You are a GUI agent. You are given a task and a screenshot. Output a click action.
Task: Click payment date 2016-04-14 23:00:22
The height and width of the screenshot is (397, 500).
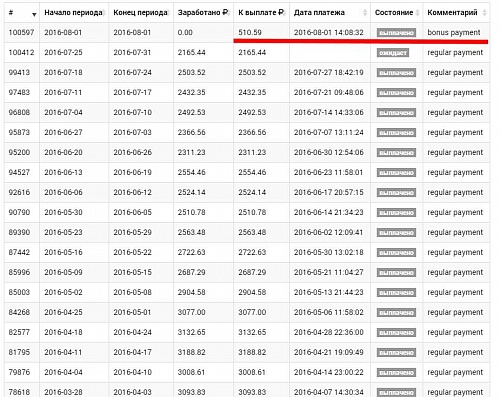[x=328, y=372]
